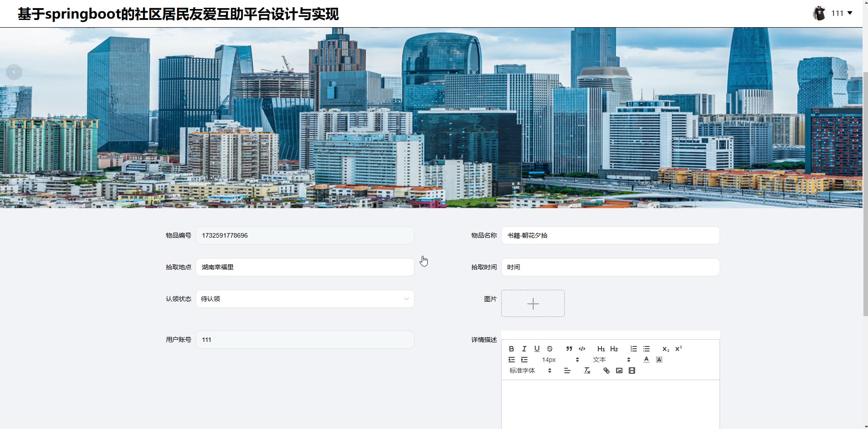Insert a blockquote in editor
This screenshot has width=868, height=429.
569,349
